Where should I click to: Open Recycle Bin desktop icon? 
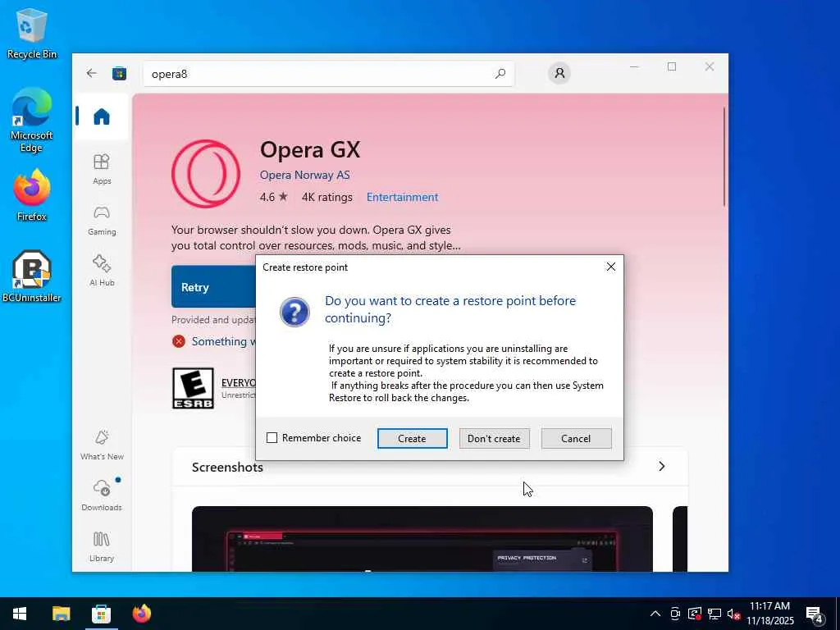32,33
